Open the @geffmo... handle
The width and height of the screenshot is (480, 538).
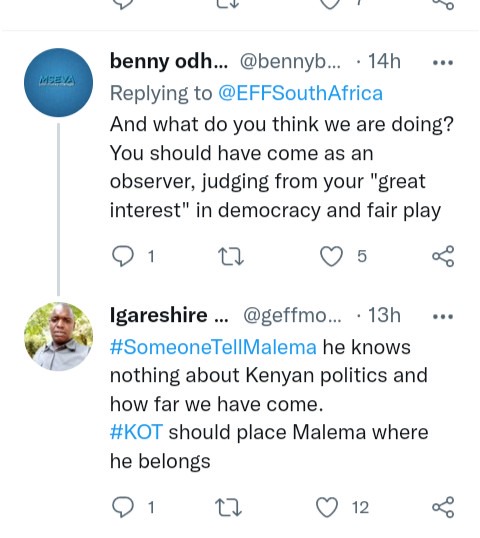point(292,315)
